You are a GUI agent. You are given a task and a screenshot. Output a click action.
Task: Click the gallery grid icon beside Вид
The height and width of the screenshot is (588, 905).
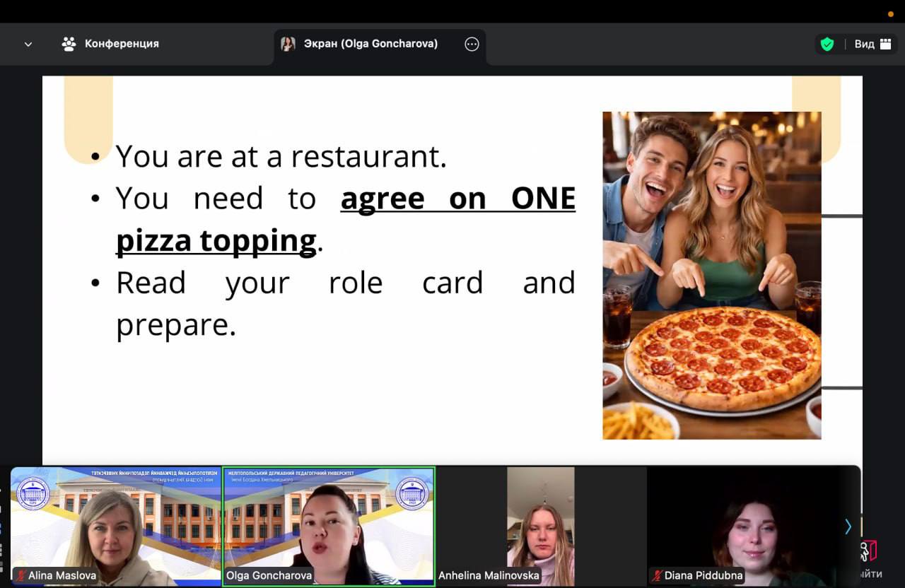(885, 44)
